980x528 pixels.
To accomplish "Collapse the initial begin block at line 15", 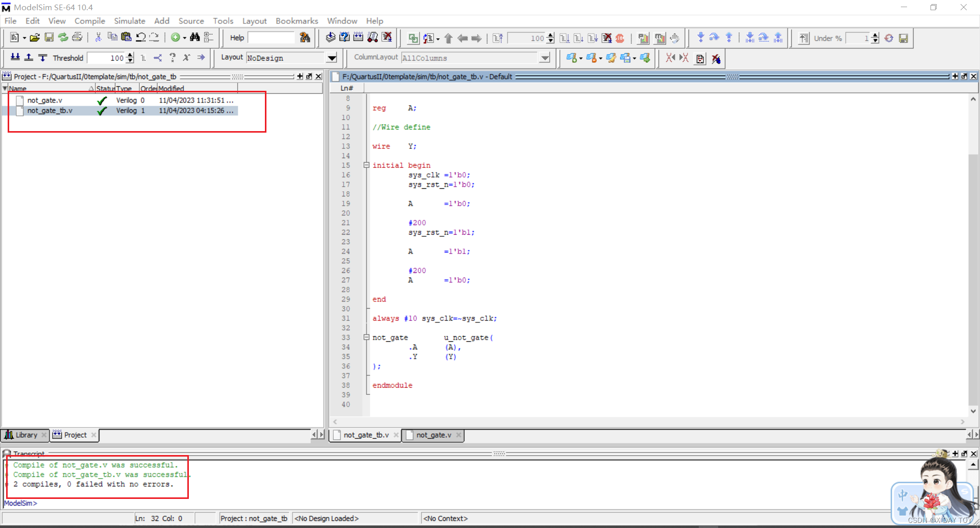I will (366, 165).
